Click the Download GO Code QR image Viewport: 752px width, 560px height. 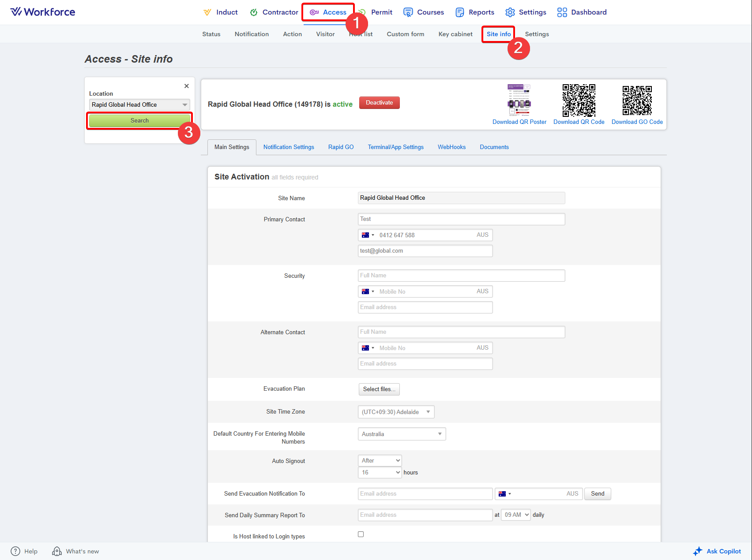637,100
